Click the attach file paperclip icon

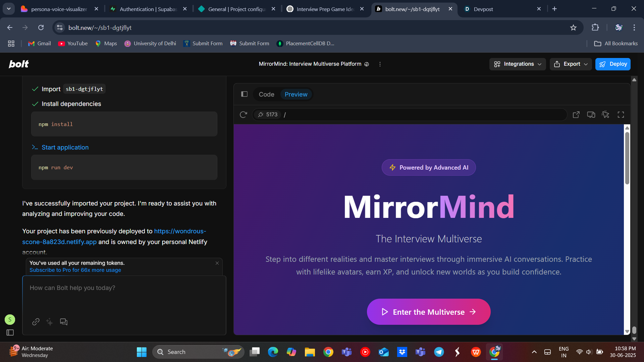[36, 322]
